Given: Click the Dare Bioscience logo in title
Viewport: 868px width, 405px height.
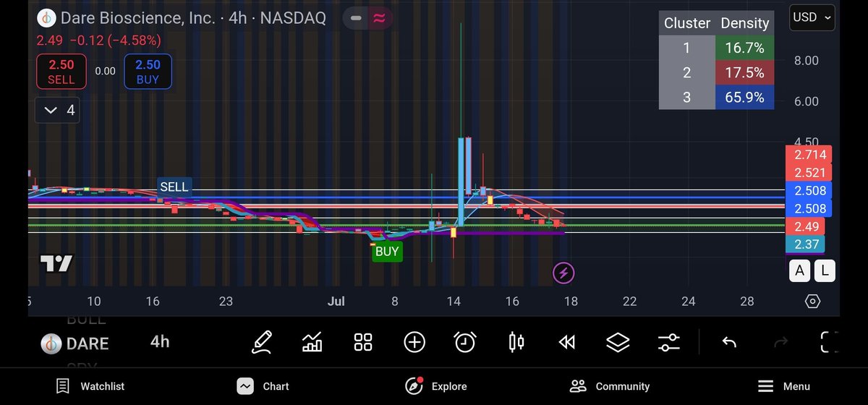Looking at the screenshot, I should click(47, 18).
